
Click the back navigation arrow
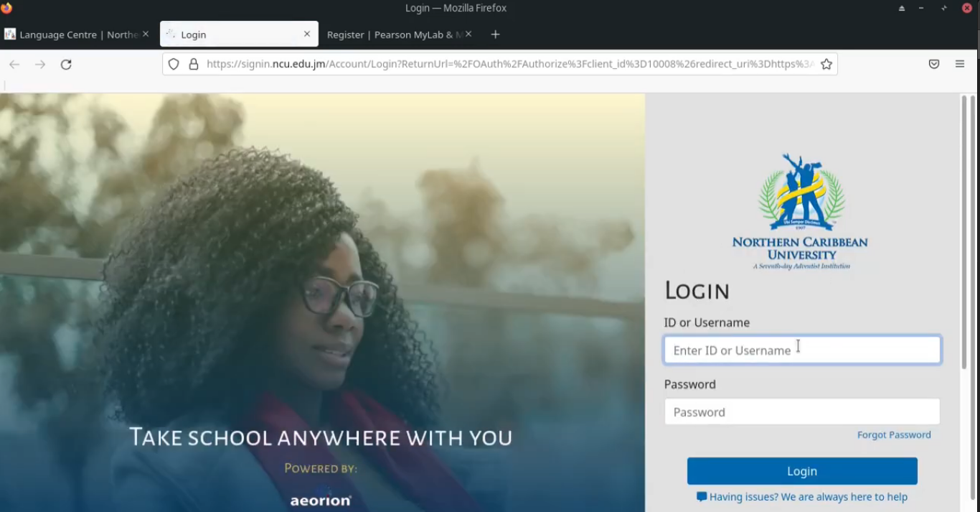[14, 64]
